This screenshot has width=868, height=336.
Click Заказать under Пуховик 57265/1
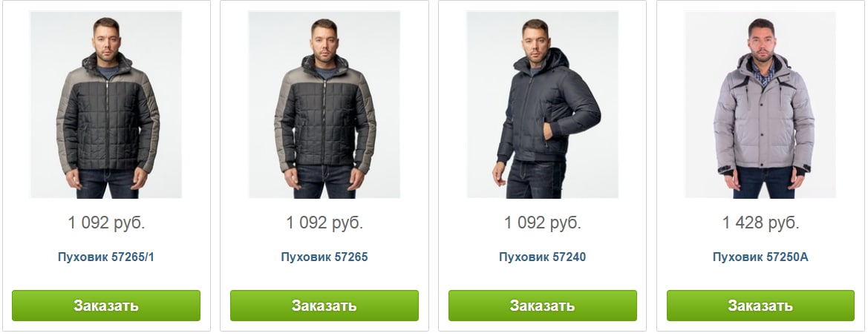tap(106, 306)
